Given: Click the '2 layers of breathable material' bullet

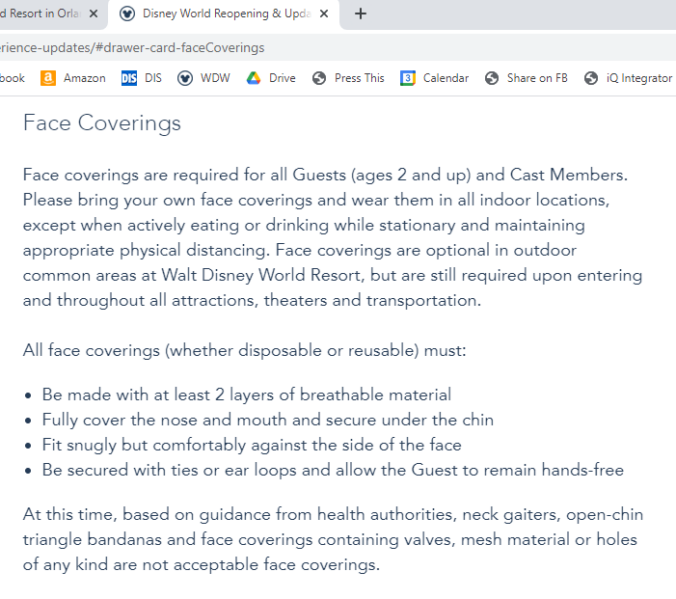Looking at the screenshot, I should click(x=247, y=395).
